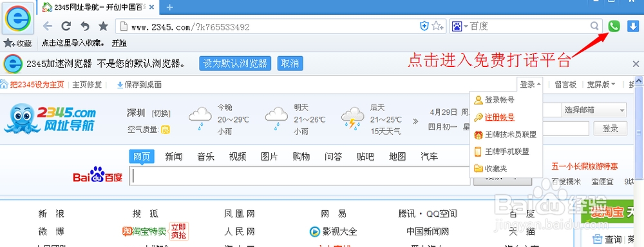The width and height of the screenshot is (644, 247).
Task: Select the 汽车 search tab
Action: (x=430, y=157)
